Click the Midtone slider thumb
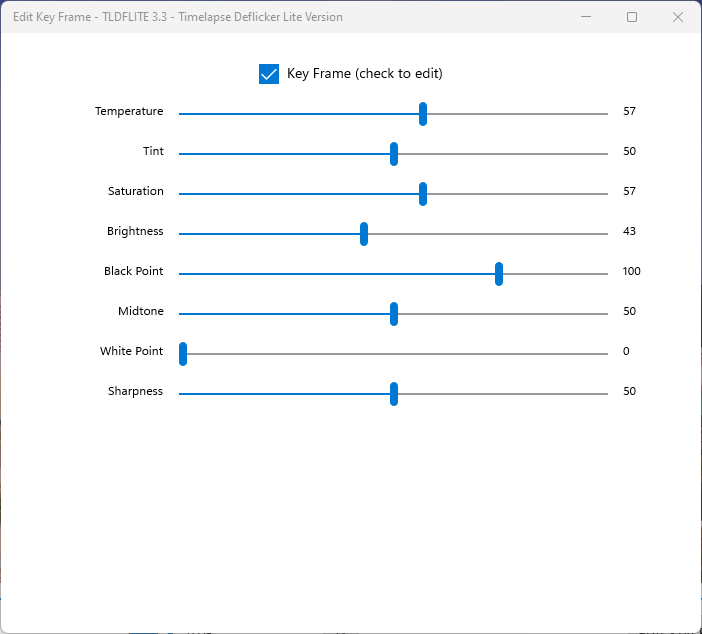Viewport: 702px width, 634px height. pos(394,314)
